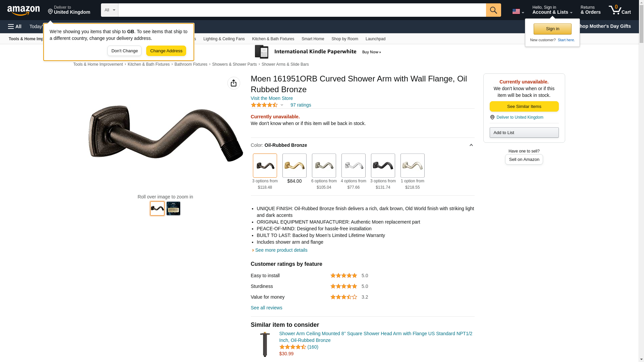The width and height of the screenshot is (644, 362).
Task: Open the All hamburger menu
Action: 15,26
